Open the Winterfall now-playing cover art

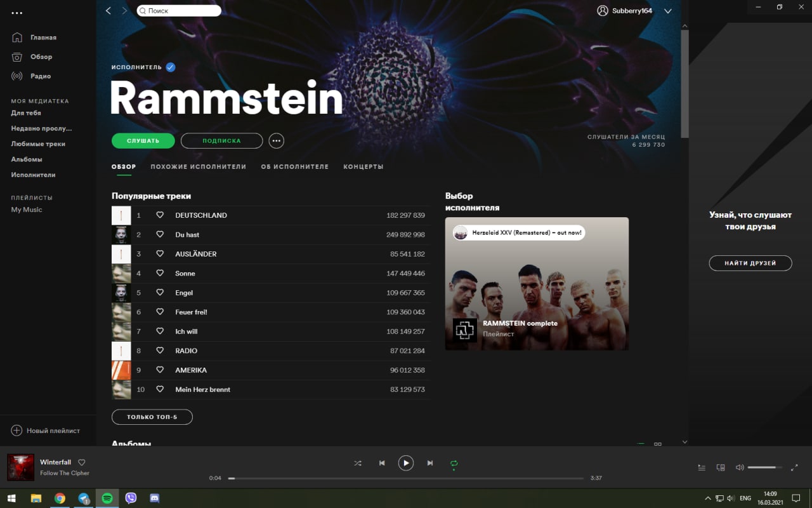coord(21,467)
